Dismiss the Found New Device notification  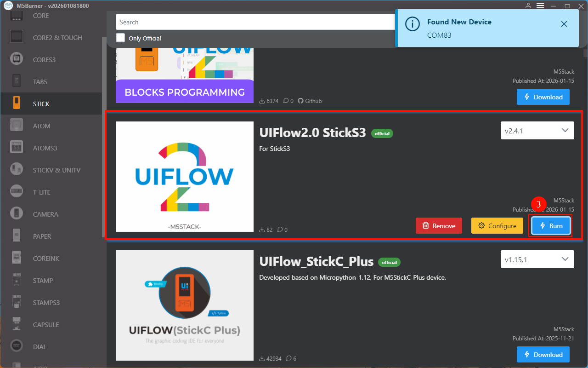pos(564,24)
